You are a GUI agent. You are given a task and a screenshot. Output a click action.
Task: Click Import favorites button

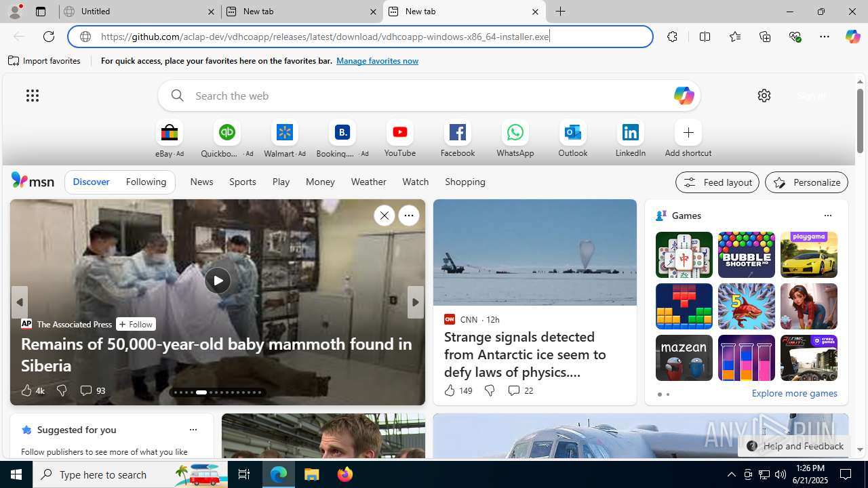coord(45,61)
